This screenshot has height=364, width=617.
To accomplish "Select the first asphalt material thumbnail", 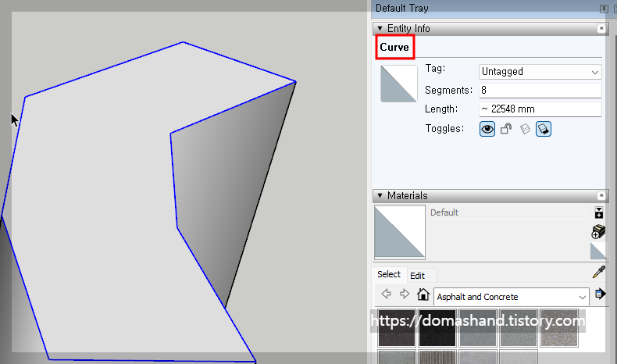I will coord(396,328).
